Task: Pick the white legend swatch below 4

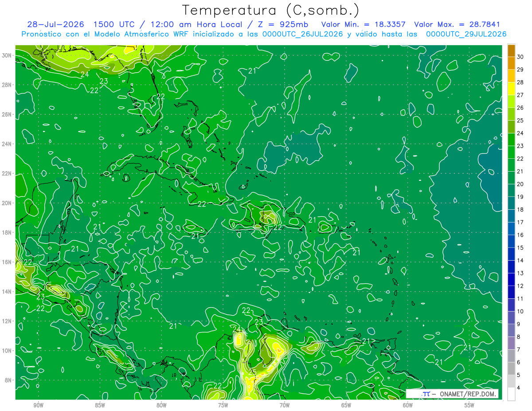Action: coord(511,394)
